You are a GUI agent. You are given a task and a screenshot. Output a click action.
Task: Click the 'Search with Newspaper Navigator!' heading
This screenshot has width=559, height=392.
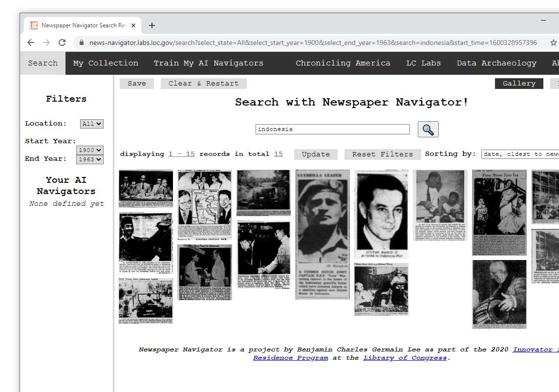tap(351, 102)
